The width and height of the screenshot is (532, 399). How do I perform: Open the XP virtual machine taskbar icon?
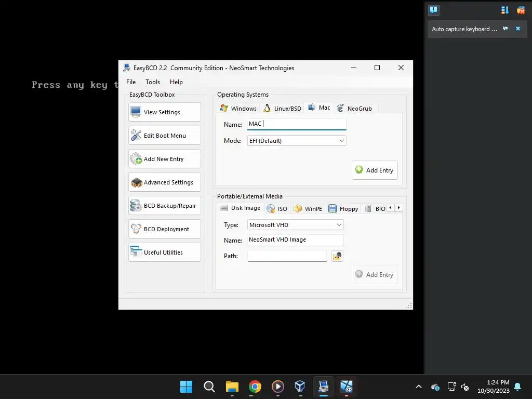[347, 387]
